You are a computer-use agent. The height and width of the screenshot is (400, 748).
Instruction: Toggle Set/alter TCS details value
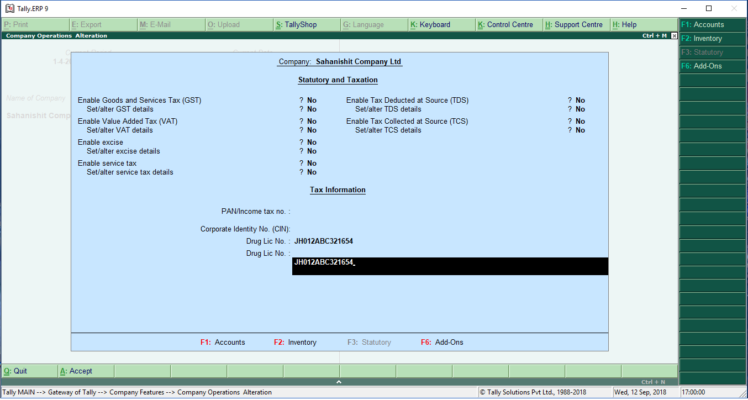tap(580, 130)
